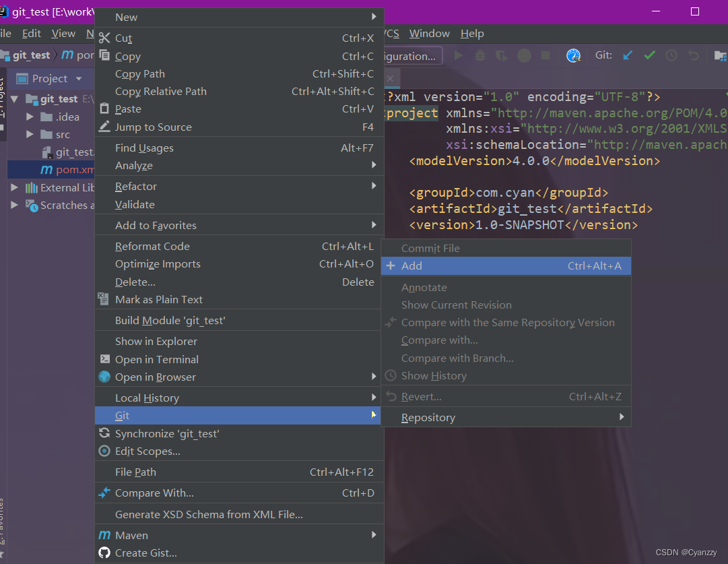Click the Cut scissors icon
This screenshot has width=728, height=564.
(x=104, y=38)
